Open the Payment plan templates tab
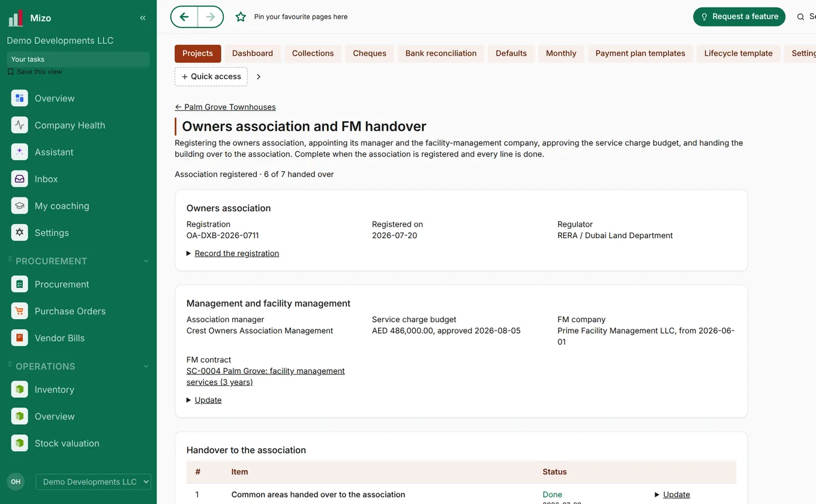 (640, 53)
